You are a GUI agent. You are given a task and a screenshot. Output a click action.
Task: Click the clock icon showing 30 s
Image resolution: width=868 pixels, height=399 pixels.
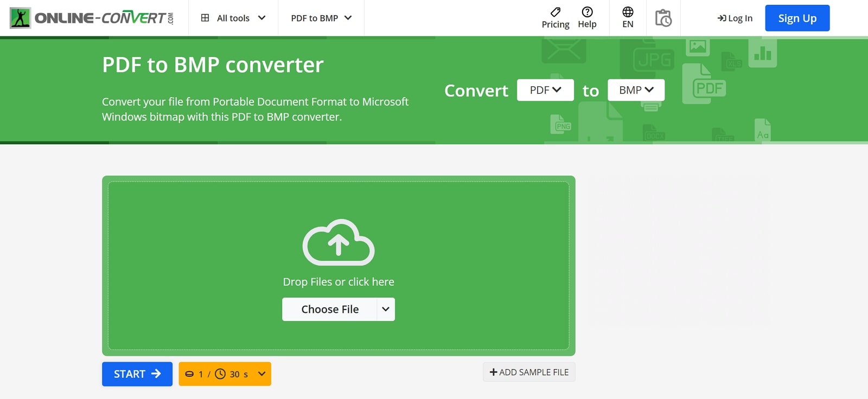[x=220, y=374]
